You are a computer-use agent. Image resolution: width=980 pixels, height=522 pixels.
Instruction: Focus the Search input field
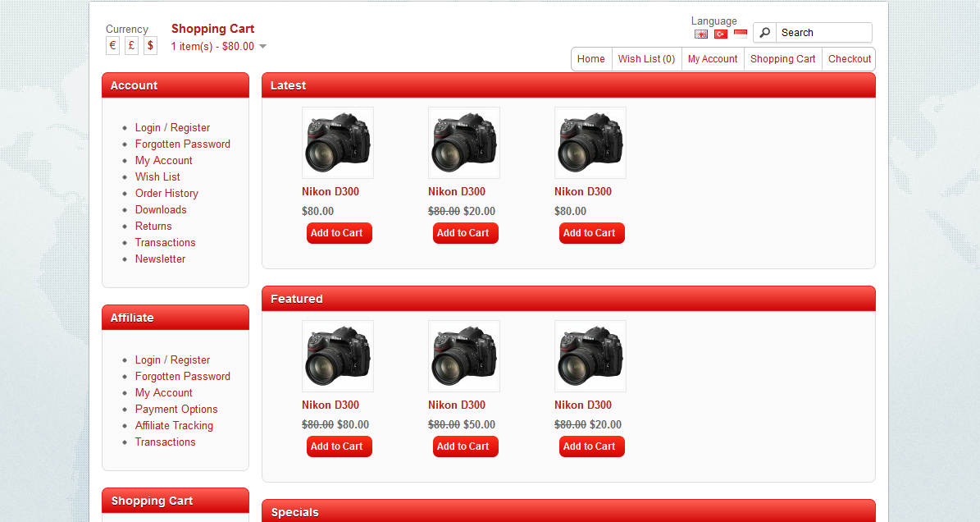click(x=823, y=33)
